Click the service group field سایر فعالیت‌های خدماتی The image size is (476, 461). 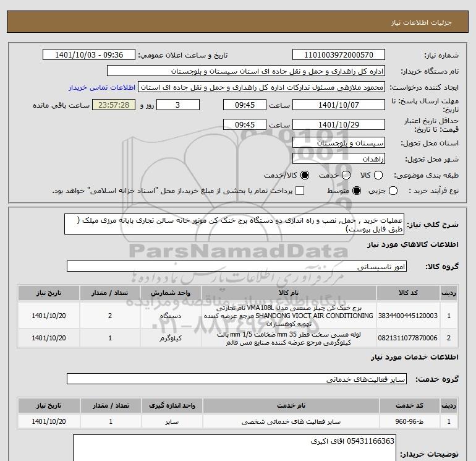click(237, 379)
